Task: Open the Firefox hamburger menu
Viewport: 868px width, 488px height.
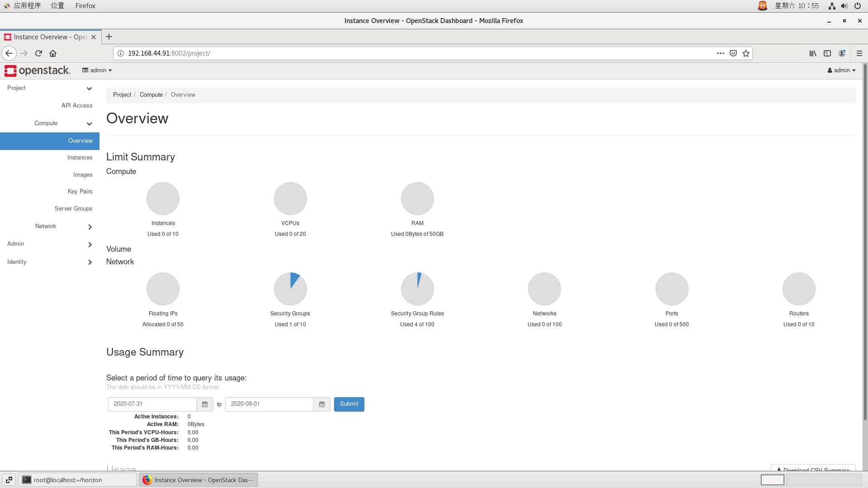Action: pos(859,53)
